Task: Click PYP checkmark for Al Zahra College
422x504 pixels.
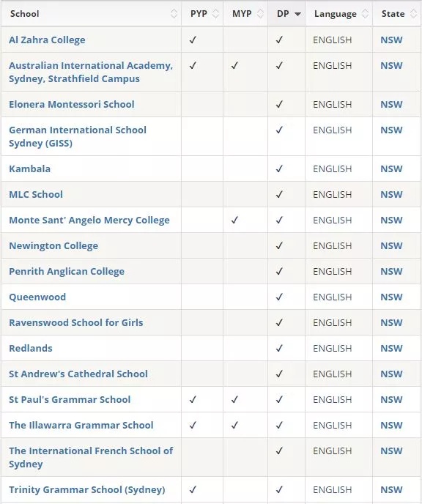Action: tap(193, 40)
